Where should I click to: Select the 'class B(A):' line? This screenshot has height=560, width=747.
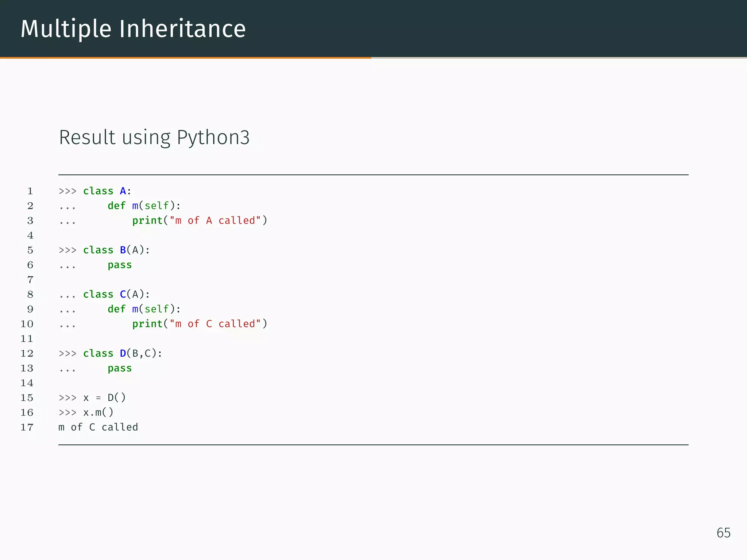(x=117, y=250)
